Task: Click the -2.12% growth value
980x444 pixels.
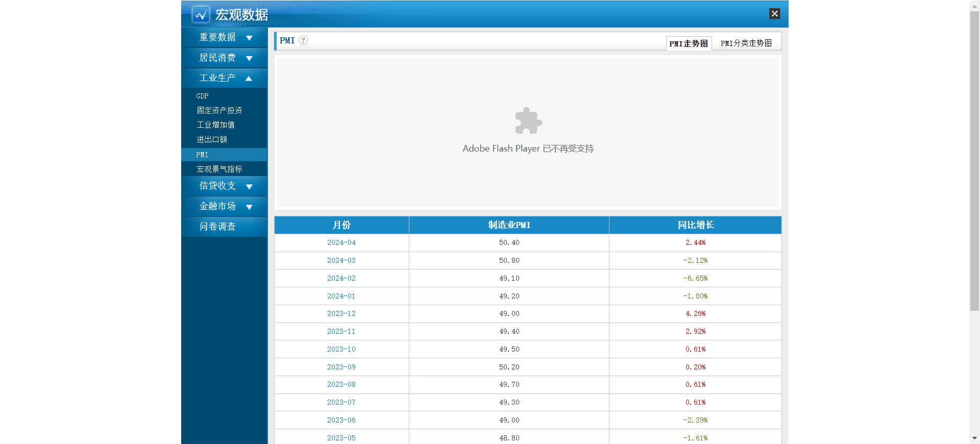Action: point(695,261)
